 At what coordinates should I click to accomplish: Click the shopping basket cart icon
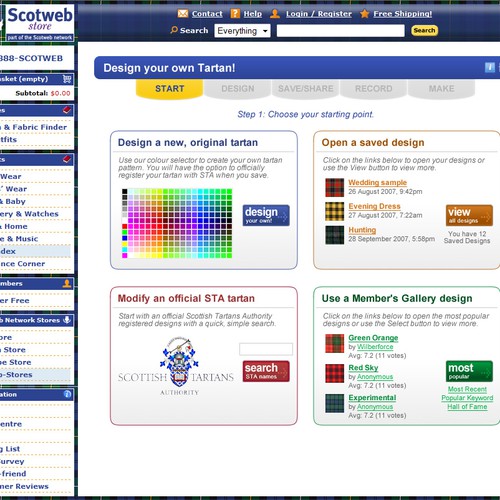pyautogui.click(x=67, y=79)
